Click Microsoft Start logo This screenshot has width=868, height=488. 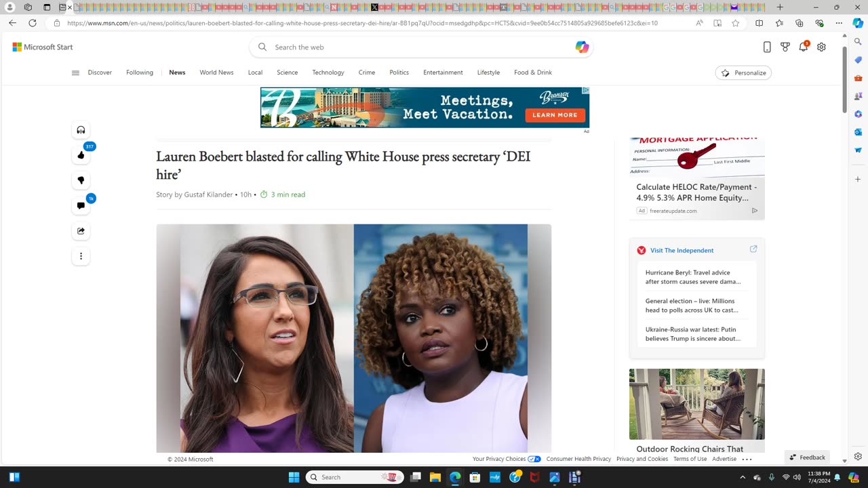tap(43, 47)
